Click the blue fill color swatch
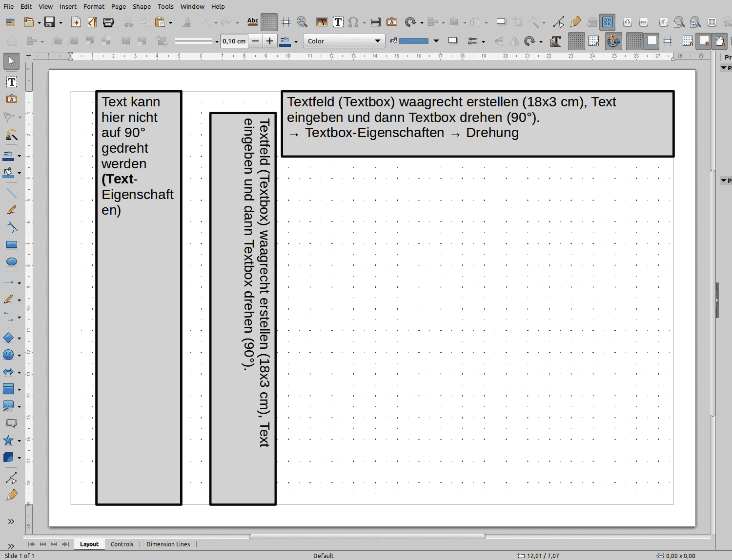732x560 pixels. point(413,41)
